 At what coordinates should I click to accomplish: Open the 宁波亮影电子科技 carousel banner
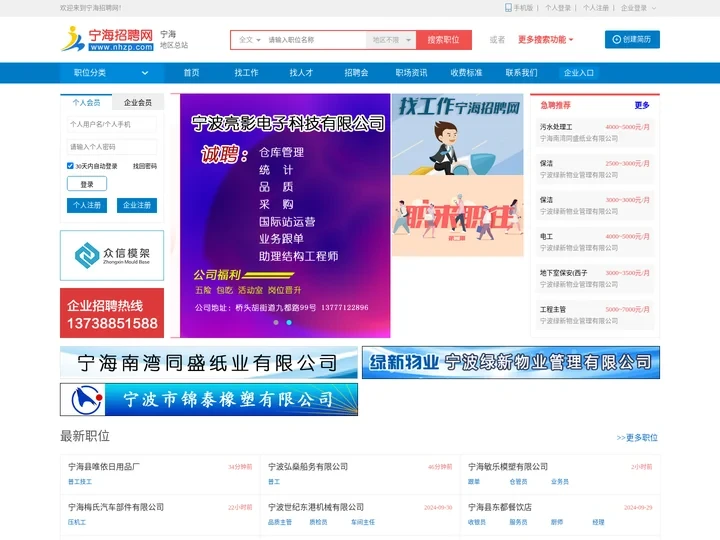point(285,216)
